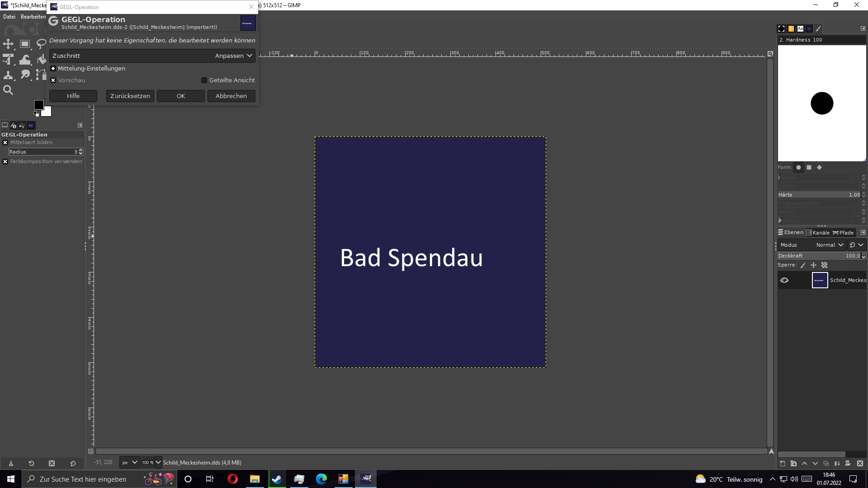Switch to the Kanäle tab

point(818,233)
